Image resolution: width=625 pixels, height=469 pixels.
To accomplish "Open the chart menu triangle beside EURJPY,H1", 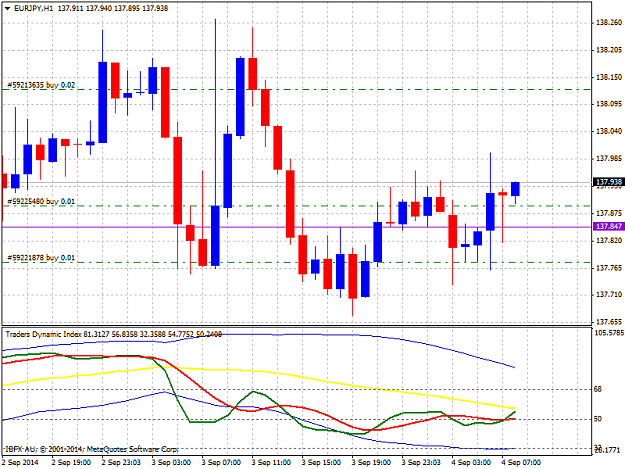I will pos(8,8).
